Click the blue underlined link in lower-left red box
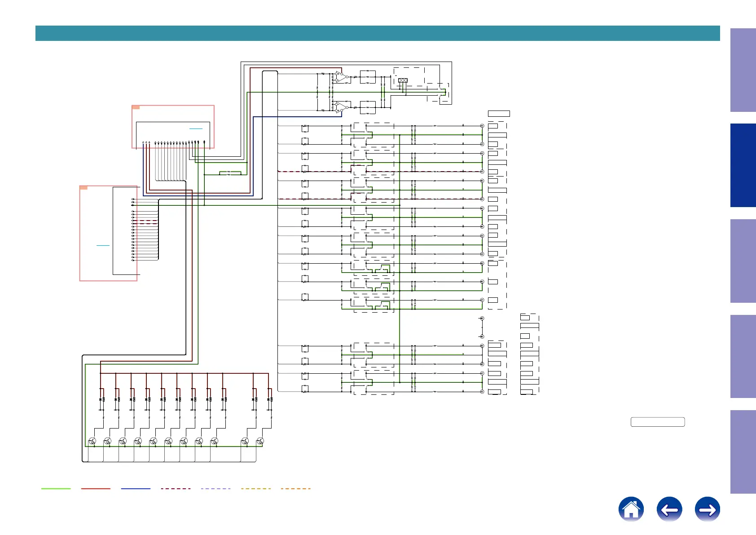Image resolution: width=756 pixels, height=535 pixels. (x=103, y=245)
